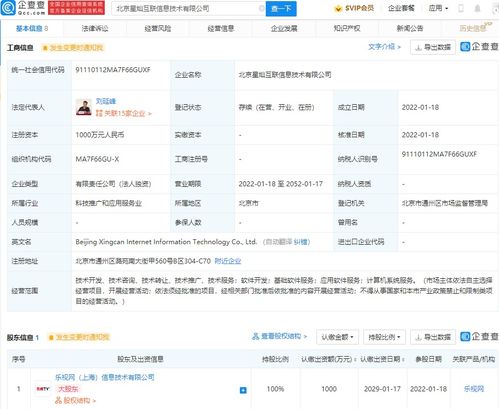Switch to the 经营信息 tab
Viewport: 499px width, 409px height.
click(221, 29)
